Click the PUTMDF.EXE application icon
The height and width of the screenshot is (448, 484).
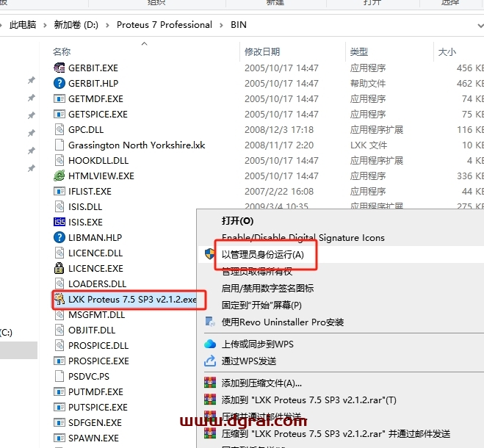point(59,391)
